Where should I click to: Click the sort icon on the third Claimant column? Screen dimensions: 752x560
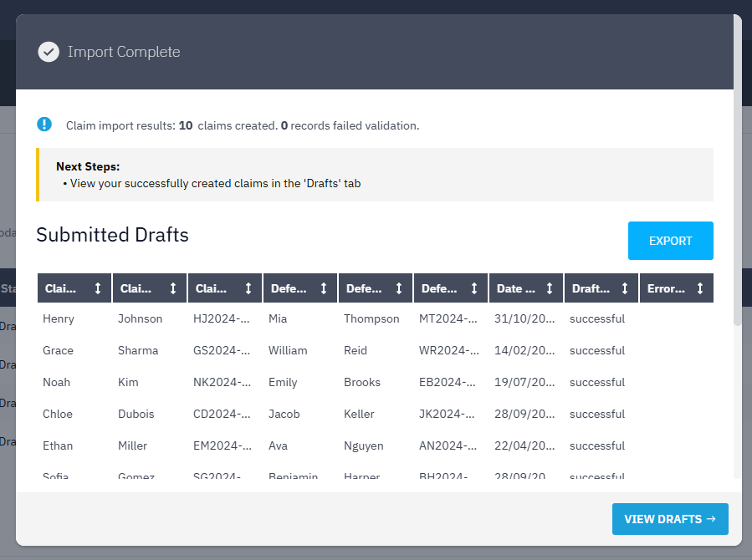click(x=250, y=288)
